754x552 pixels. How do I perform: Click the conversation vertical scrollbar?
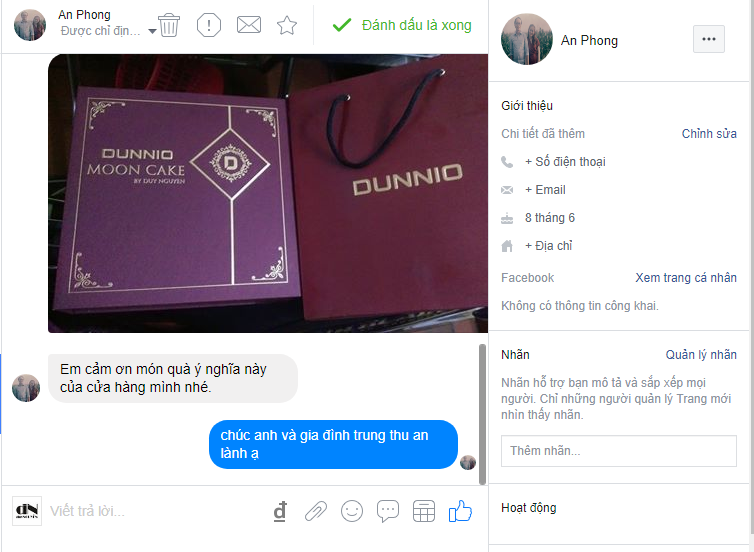coord(482,414)
